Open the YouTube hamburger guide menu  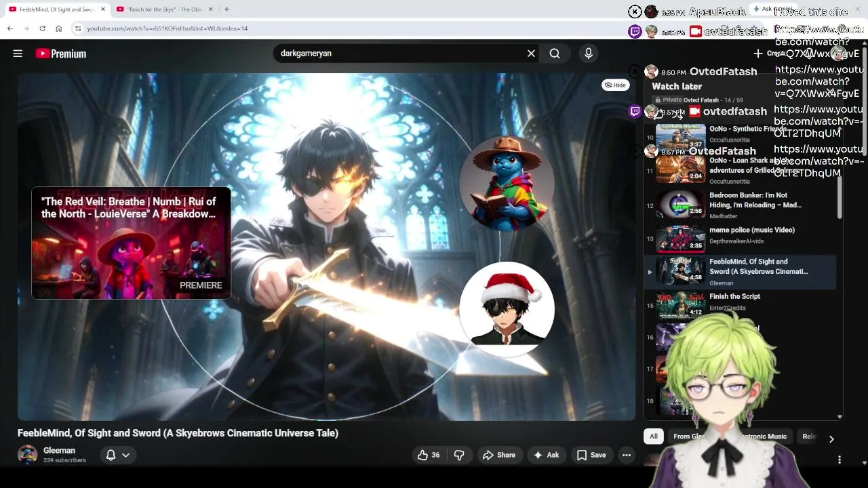tap(18, 54)
